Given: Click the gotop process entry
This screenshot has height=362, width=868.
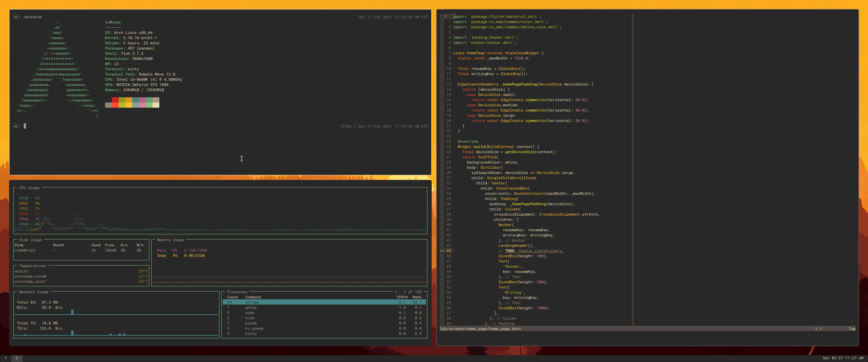Looking at the screenshot, I should point(251,307).
